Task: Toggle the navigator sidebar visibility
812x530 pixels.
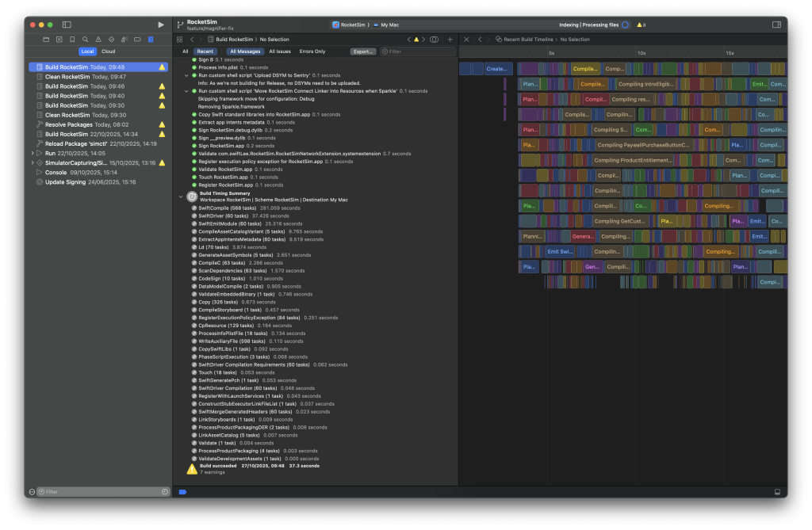Action: (67, 24)
